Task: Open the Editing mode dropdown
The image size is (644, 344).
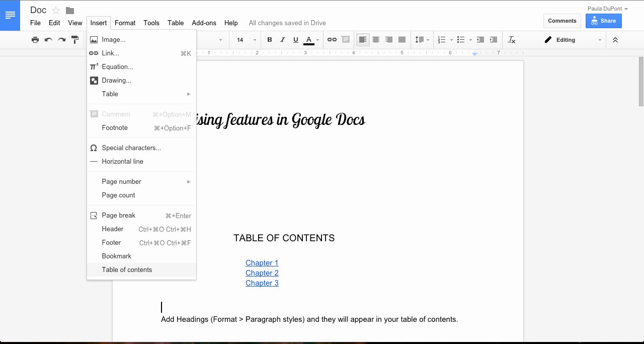Action: 573,40
